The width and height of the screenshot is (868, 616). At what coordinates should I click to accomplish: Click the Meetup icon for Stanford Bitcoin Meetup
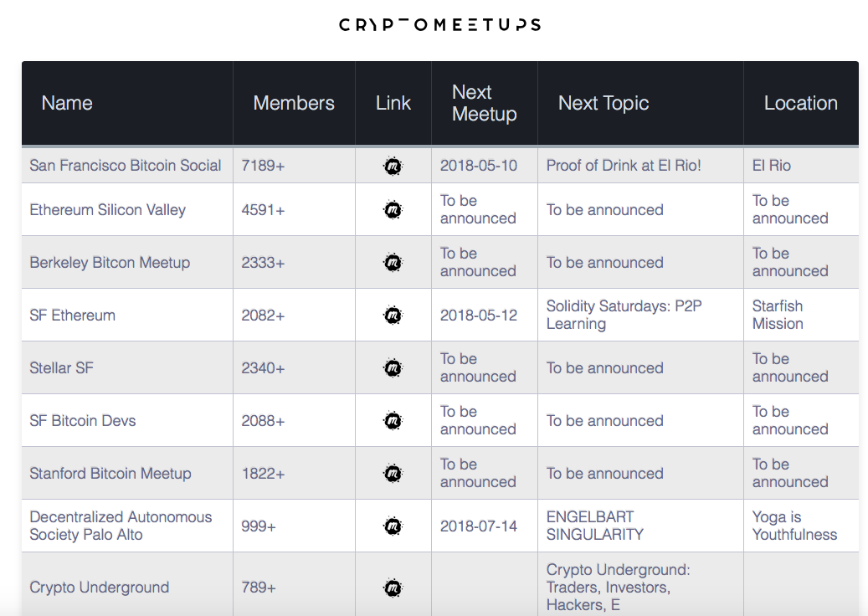tap(393, 472)
